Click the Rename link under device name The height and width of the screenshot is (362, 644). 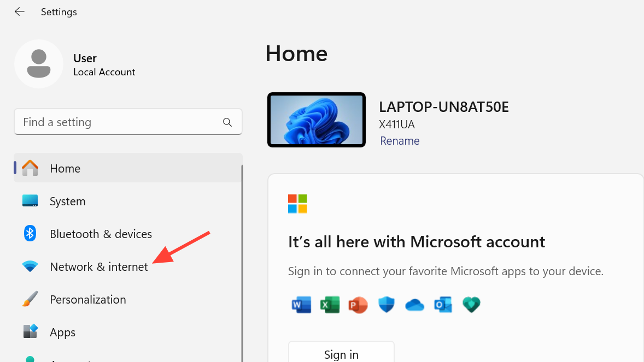click(x=400, y=141)
